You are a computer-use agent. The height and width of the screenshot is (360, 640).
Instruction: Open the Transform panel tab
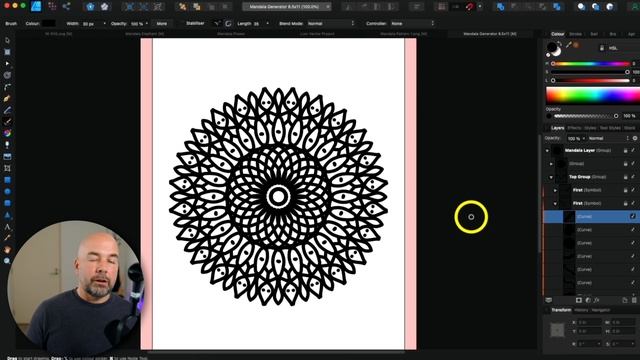[561, 310]
